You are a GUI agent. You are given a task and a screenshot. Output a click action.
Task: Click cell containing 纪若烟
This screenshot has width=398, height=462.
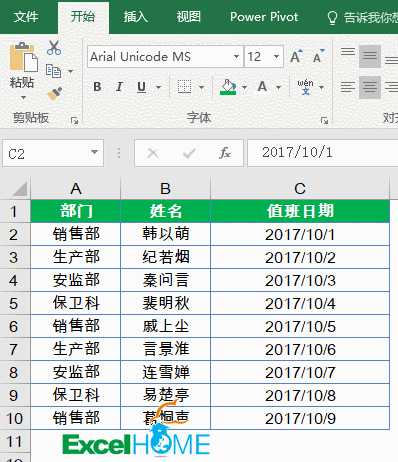coord(165,257)
